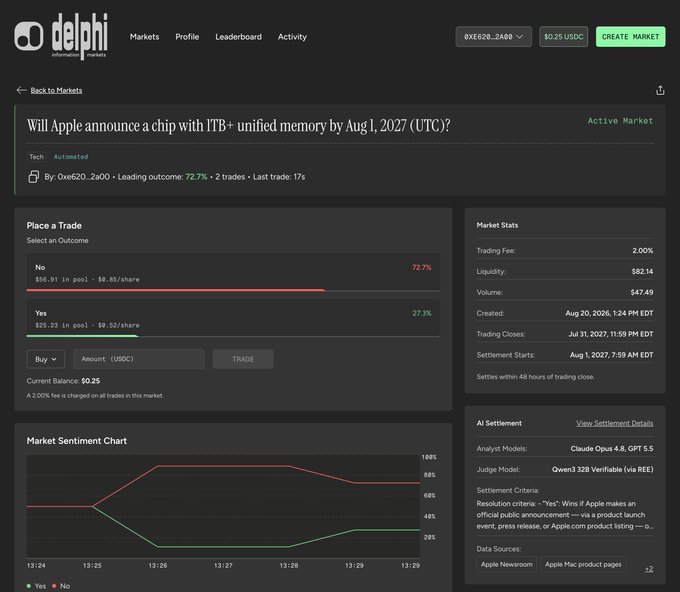Click the CREATE MARKET button
The height and width of the screenshot is (592, 680).
coord(630,37)
